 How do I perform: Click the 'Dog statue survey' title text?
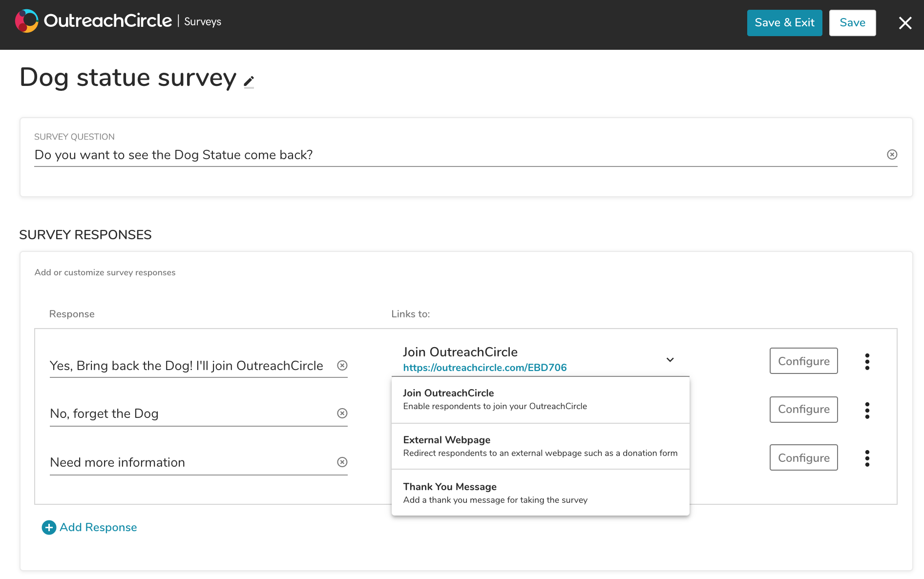pyautogui.click(x=128, y=78)
